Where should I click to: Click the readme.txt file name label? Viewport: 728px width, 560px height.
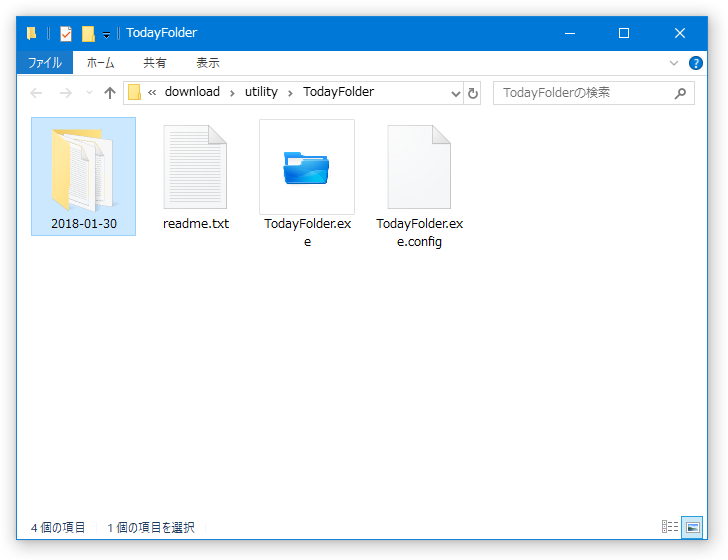tap(196, 224)
